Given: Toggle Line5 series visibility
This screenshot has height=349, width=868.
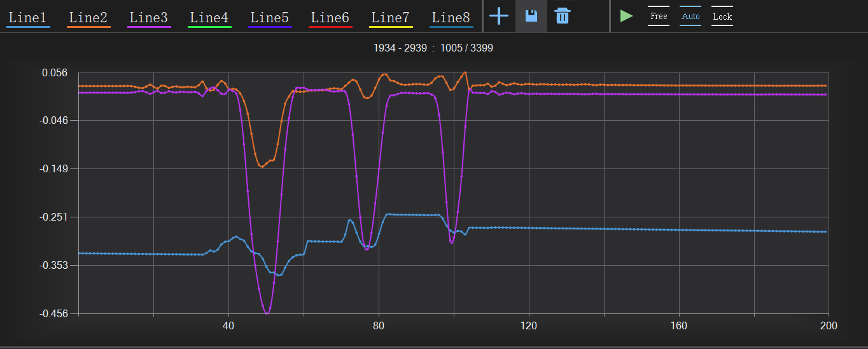Looking at the screenshot, I should click(x=270, y=18).
